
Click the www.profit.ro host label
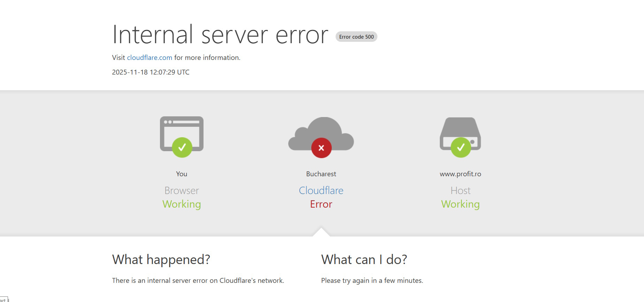pyautogui.click(x=460, y=174)
